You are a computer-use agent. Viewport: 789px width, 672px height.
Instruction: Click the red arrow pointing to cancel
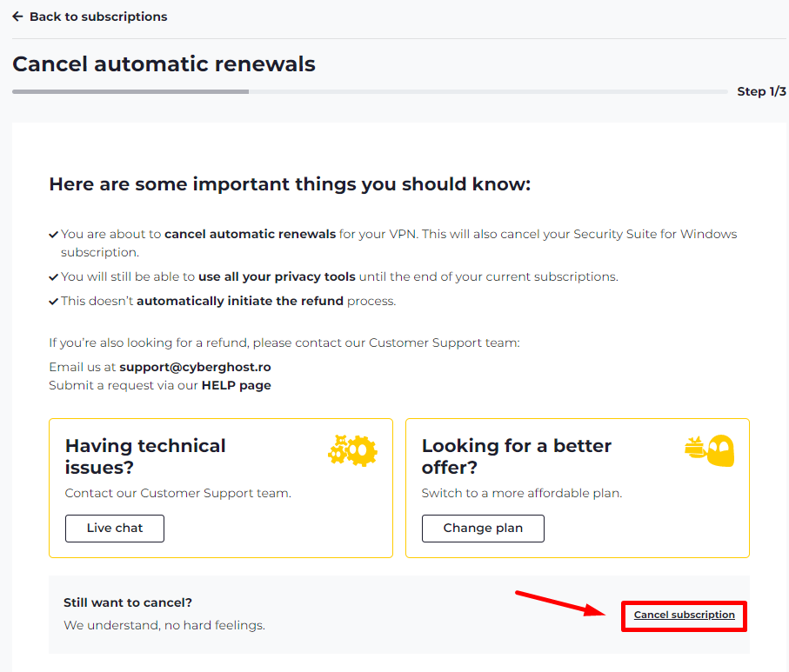560,603
